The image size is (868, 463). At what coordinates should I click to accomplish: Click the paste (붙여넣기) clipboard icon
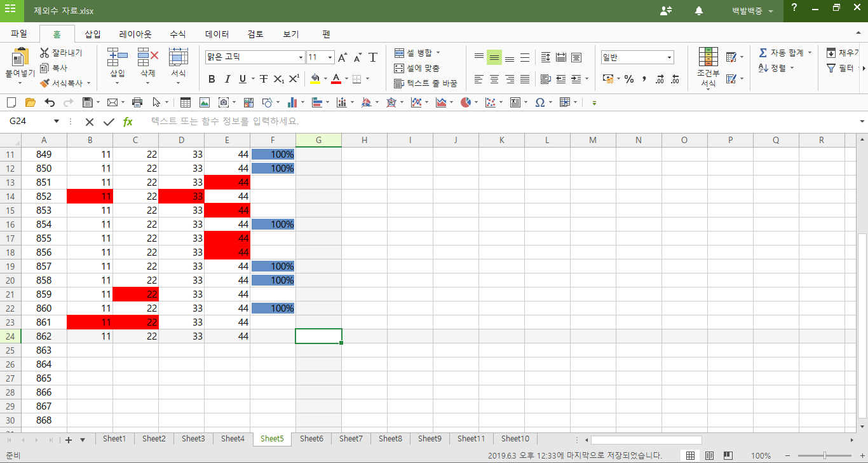pyautogui.click(x=20, y=58)
